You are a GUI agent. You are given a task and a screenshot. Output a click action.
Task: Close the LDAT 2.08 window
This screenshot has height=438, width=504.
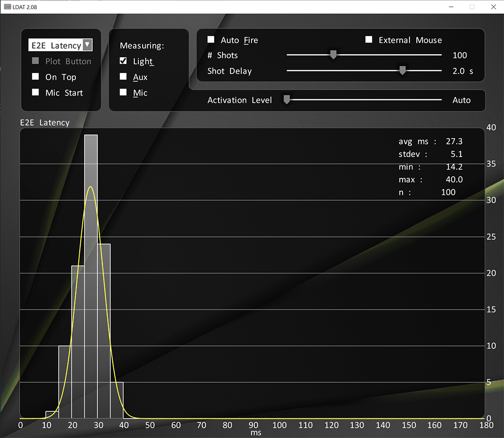493,7
